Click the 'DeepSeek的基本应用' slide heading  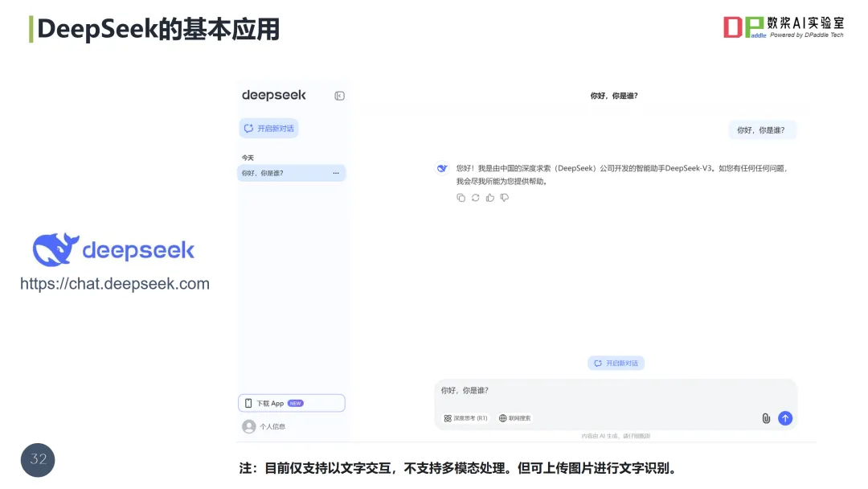click(x=158, y=29)
